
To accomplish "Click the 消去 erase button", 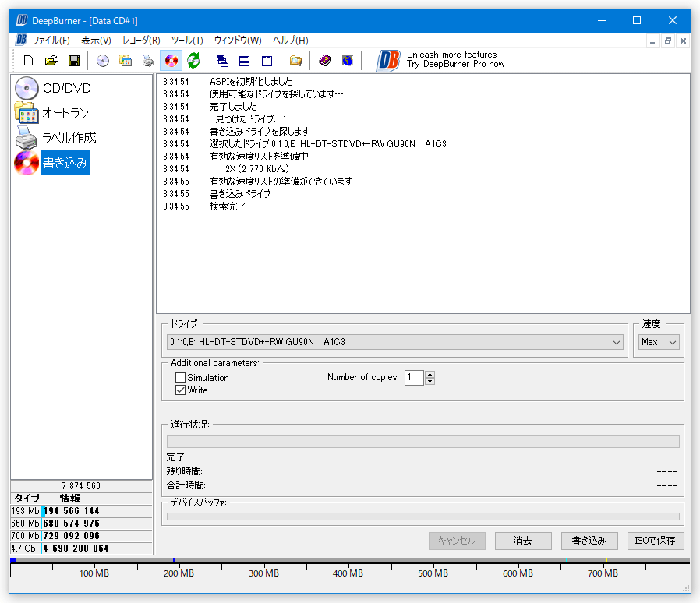I will pyautogui.click(x=523, y=541).
